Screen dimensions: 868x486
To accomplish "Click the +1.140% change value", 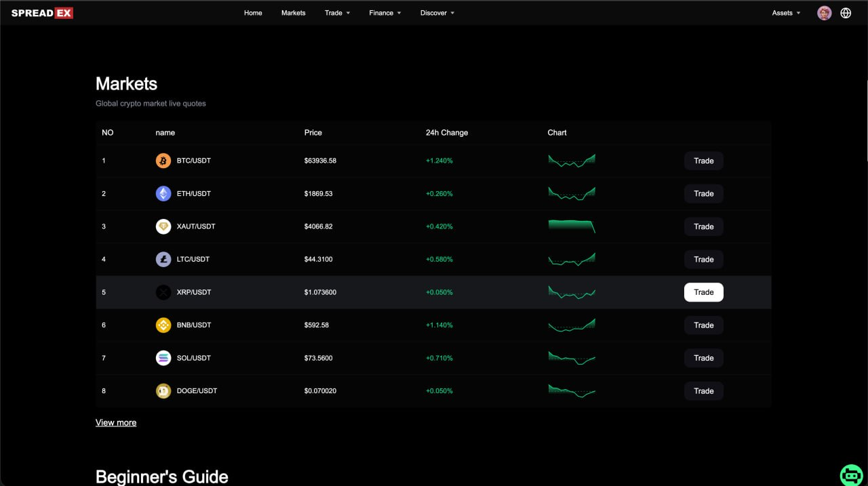I will click(x=439, y=325).
